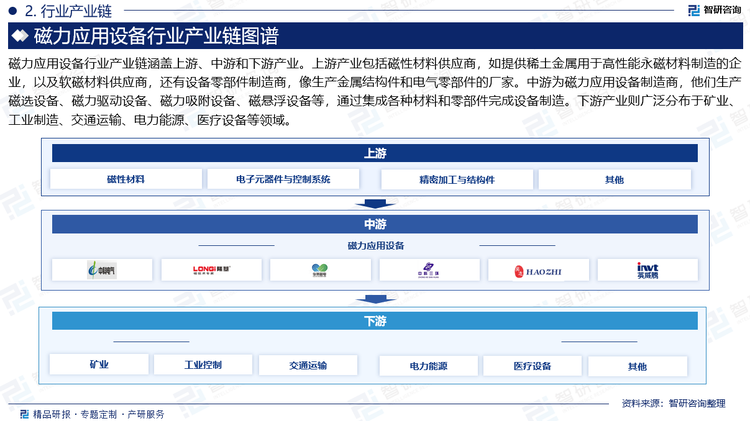The height and width of the screenshot is (421, 750).
Task: Click the 交通运输 box
Action: [x=308, y=366]
